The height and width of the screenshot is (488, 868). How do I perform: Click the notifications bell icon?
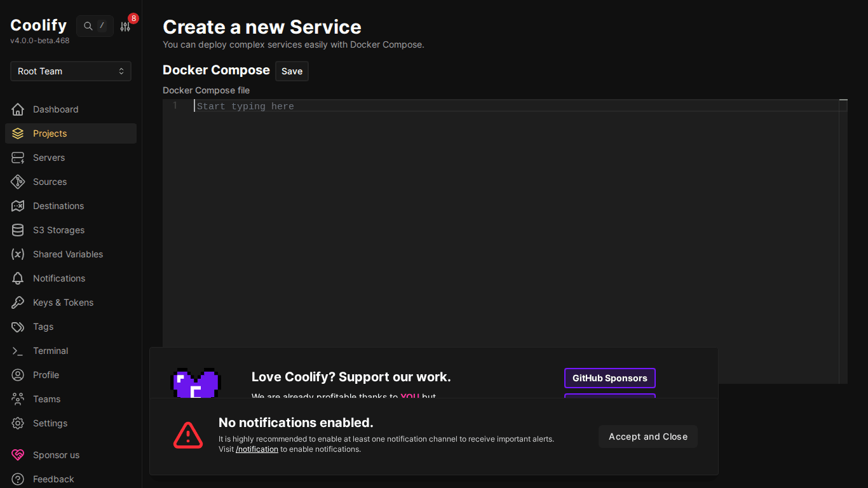coord(18,278)
